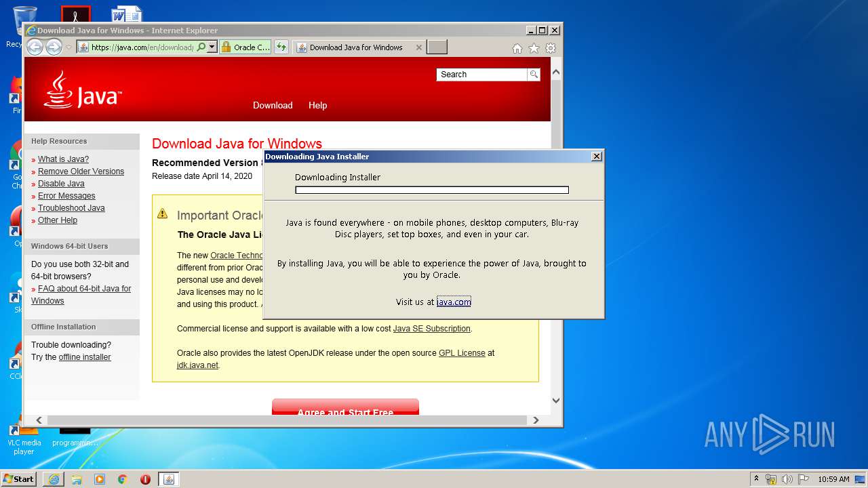Click the network tray icon
868x488 pixels.
tap(771, 479)
